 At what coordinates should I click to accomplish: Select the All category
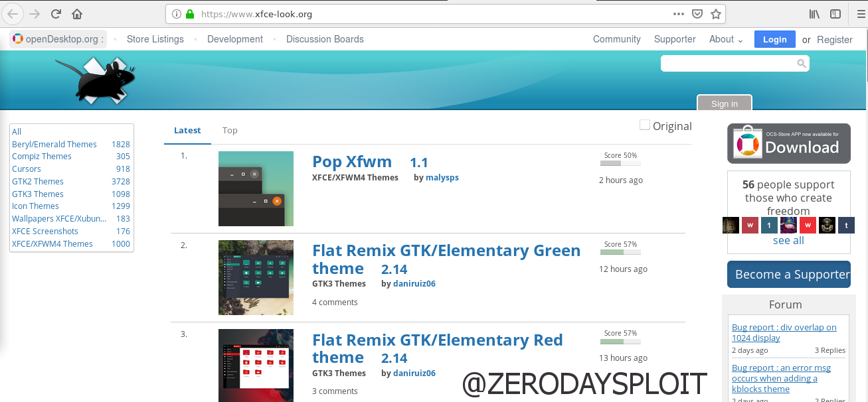coord(17,131)
